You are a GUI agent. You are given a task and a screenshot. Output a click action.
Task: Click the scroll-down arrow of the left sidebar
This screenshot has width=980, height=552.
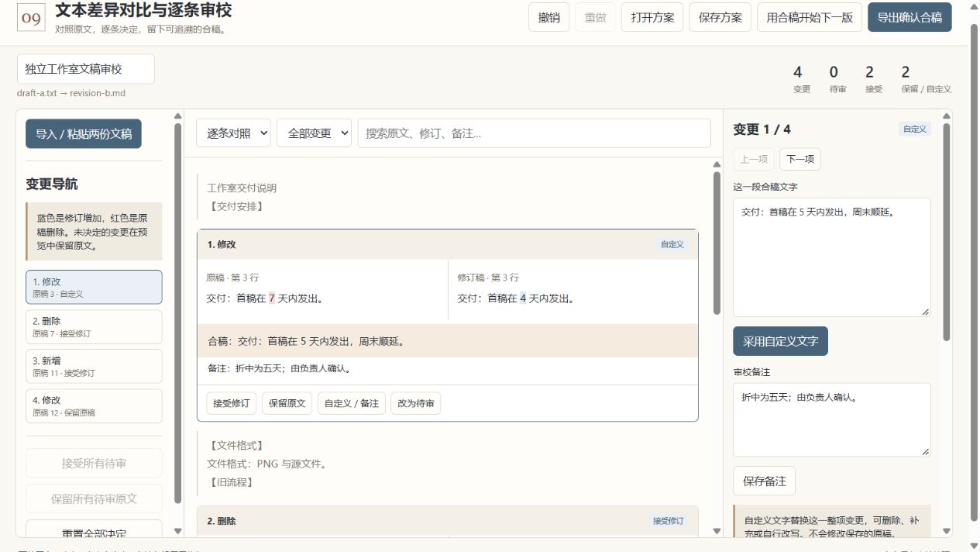177,531
